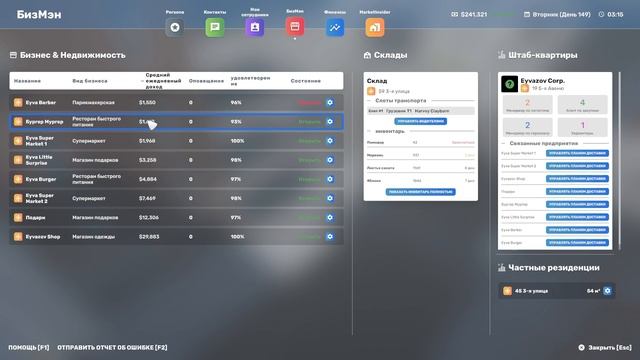Click the $29,883 income of Eyvazov Shop
Image resolution: width=640 pixels, height=360 pixels.
149,237
